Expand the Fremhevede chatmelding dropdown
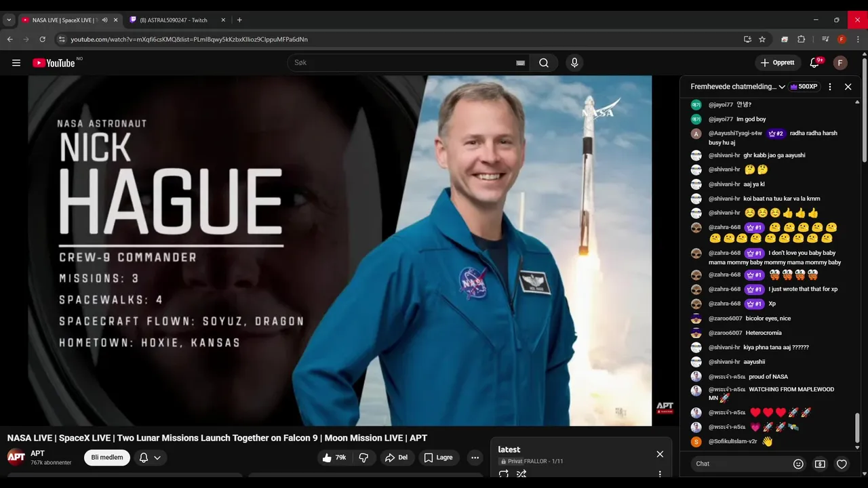Screen dimensions: 868x488 click(782, 87)
